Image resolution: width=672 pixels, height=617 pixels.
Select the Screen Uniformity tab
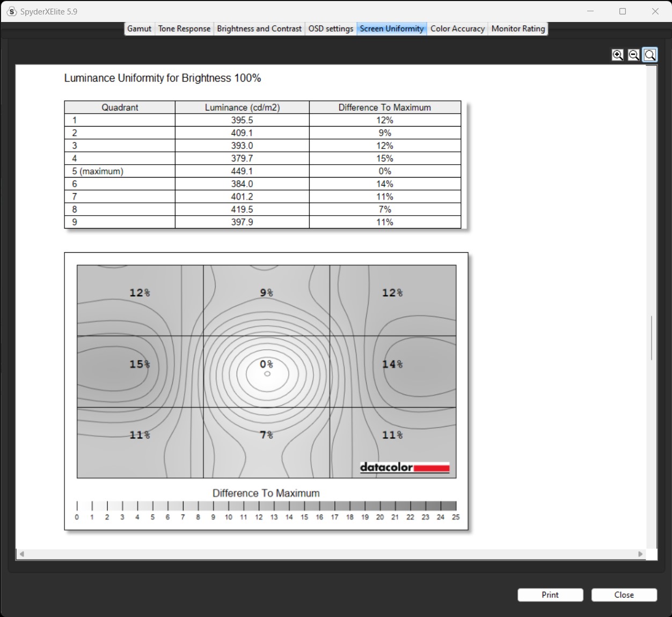coord(392,28)
